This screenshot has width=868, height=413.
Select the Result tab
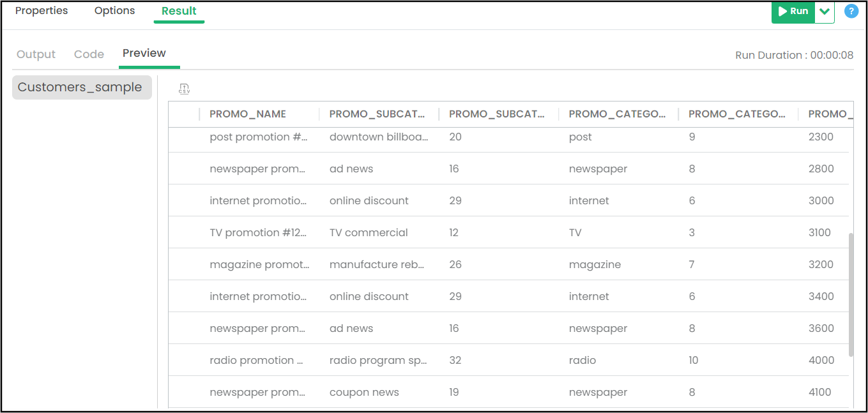(179, 11)
